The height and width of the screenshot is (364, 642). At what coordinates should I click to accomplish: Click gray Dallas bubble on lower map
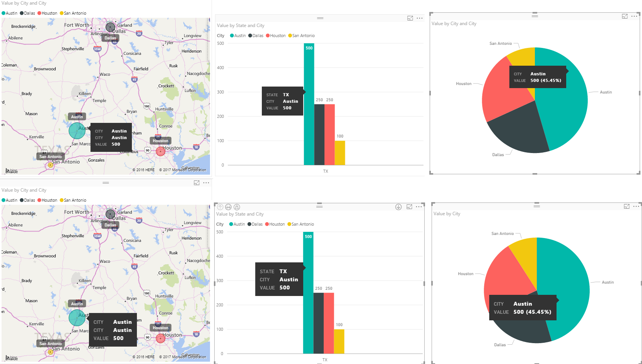pos(111,214)
